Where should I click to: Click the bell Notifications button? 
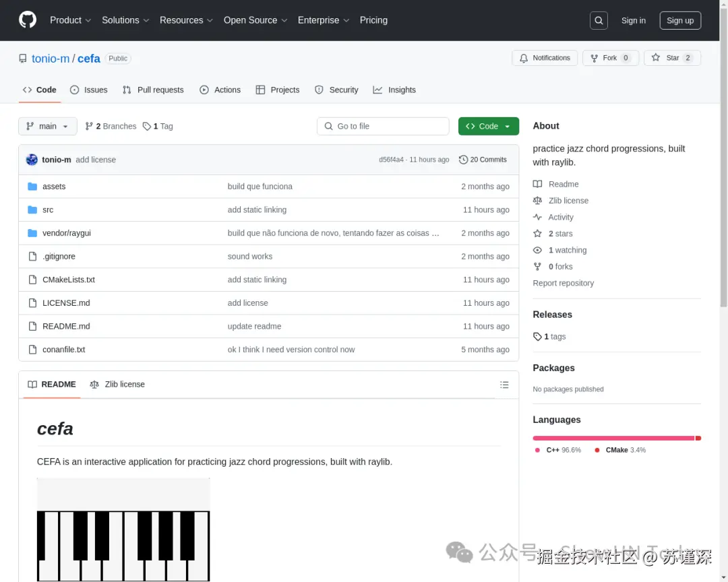point(545,58)
